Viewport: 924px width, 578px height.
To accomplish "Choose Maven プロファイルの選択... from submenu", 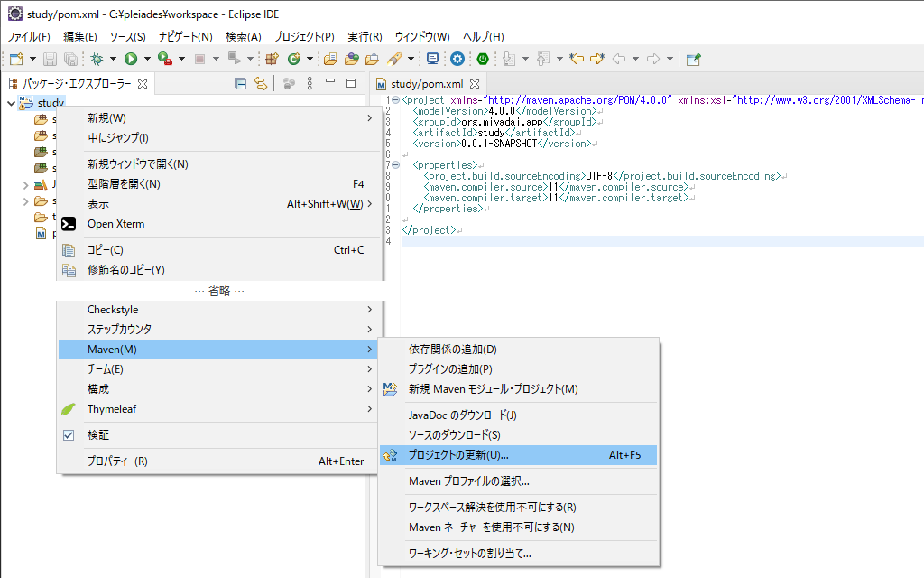I will 518,481.
